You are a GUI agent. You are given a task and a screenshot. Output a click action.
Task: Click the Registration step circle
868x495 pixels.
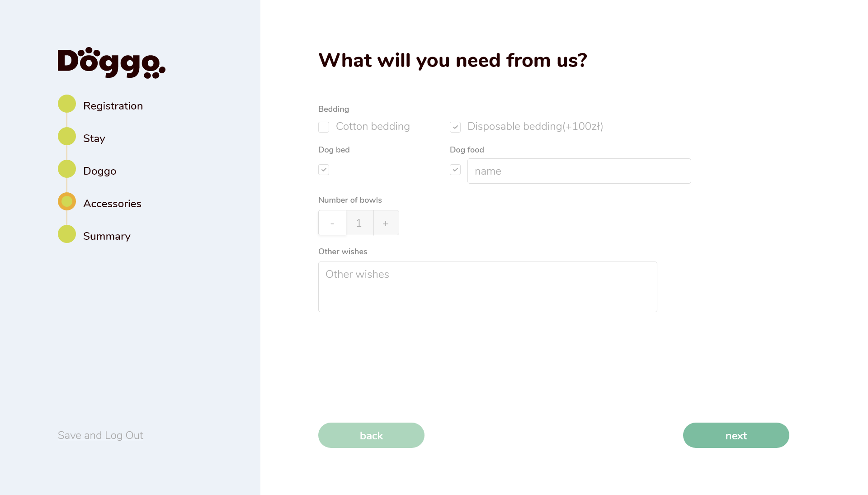point(67,104)
